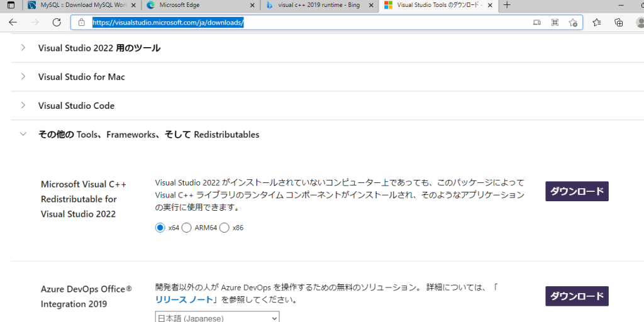Open the 日本語 (Japanese) language dropdown

(x=217, y=318)
